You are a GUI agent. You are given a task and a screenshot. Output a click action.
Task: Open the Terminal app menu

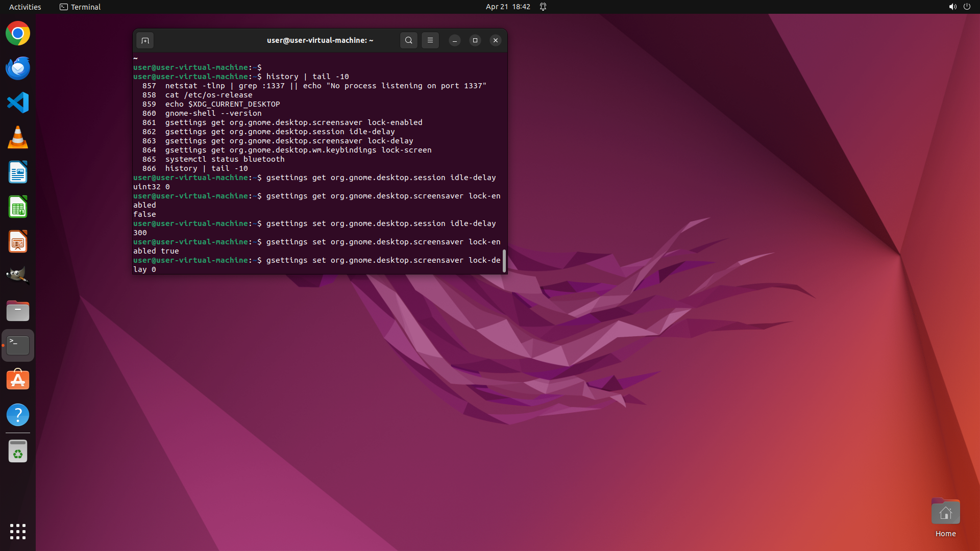point(80,7)
